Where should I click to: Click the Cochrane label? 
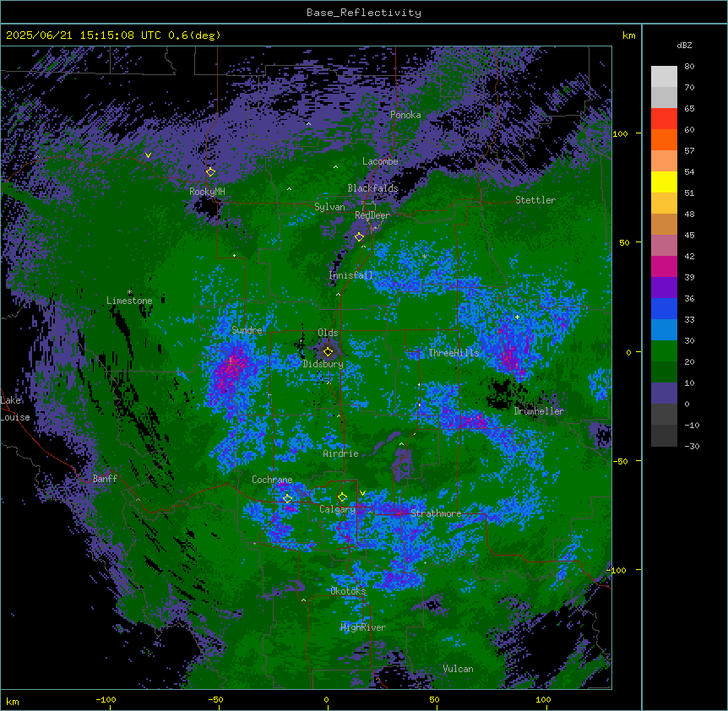(272, 480)
